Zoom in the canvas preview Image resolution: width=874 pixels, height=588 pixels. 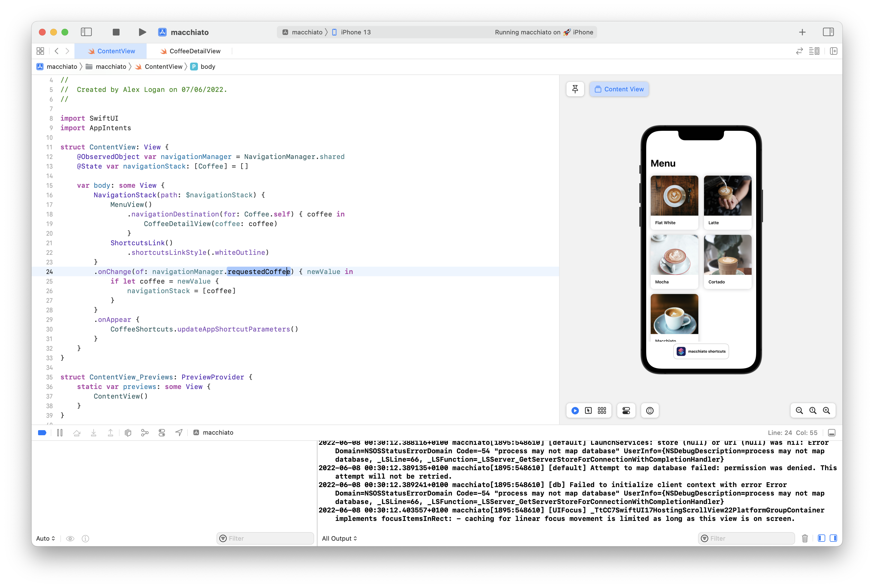coord(826,411)
